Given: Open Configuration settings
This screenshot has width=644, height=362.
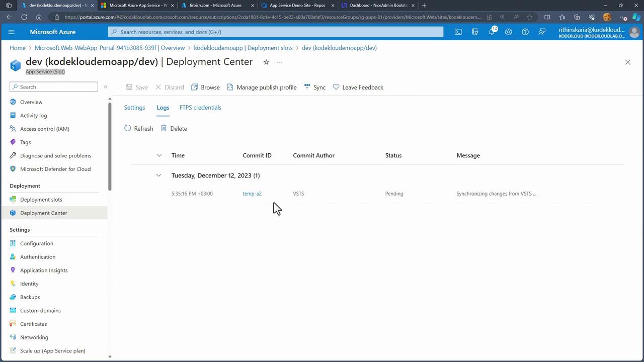Looking at the screenshot, I should point(37,243).
